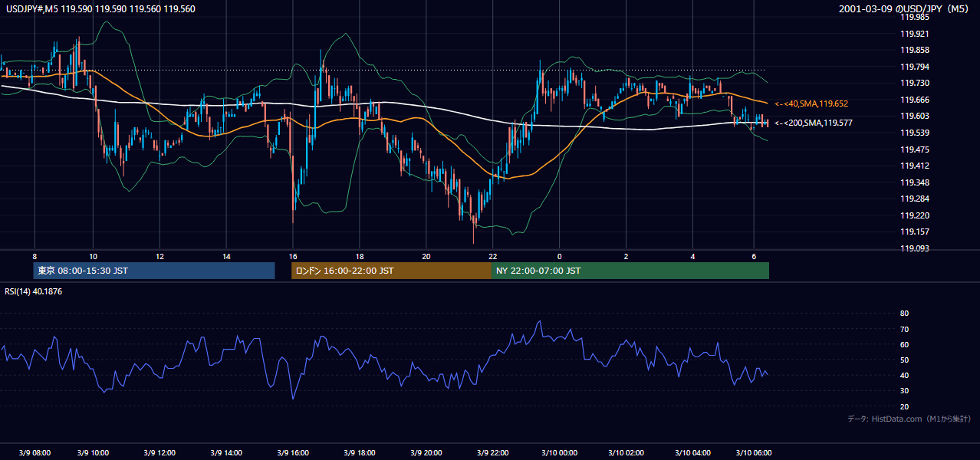Click bottom date label 3/9 12:00

(x=159, y=452)
